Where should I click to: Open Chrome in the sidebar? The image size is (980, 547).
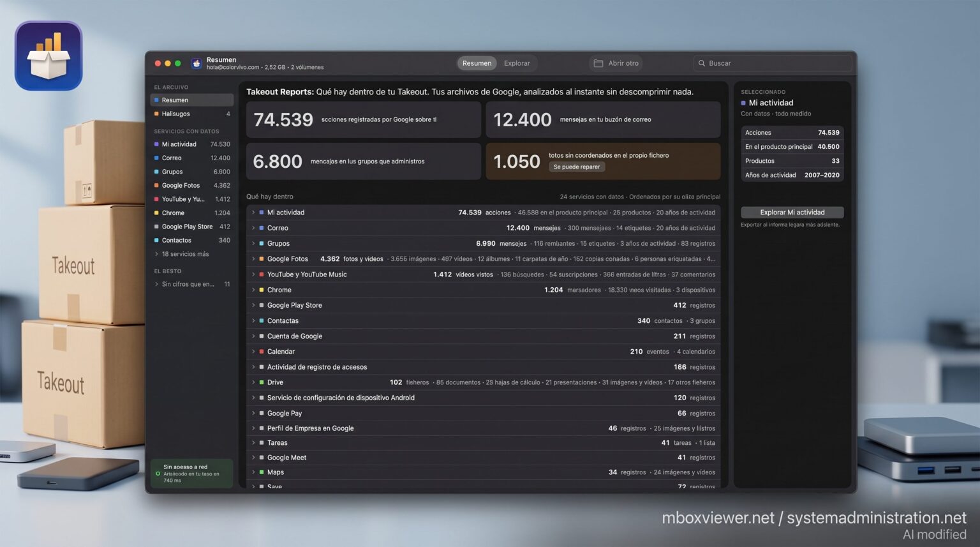[x=192, y=213]
